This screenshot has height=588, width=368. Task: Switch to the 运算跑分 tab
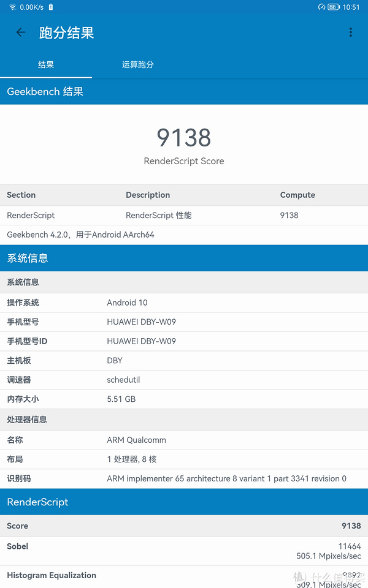pyautogui.click(x=138, y=64)
